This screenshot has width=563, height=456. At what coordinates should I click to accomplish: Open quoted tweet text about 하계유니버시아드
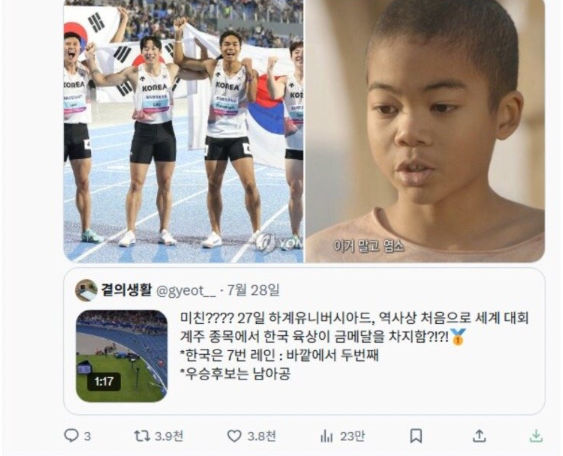(354, 346)
